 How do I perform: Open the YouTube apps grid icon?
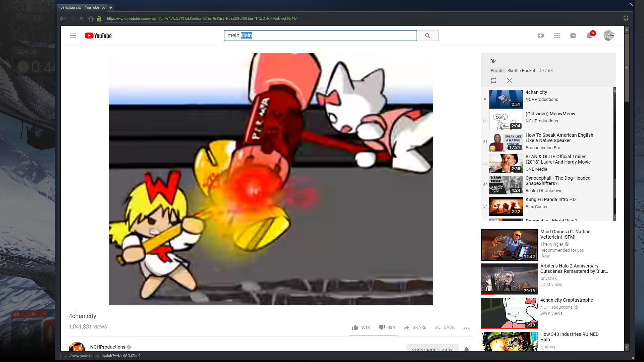557,36
